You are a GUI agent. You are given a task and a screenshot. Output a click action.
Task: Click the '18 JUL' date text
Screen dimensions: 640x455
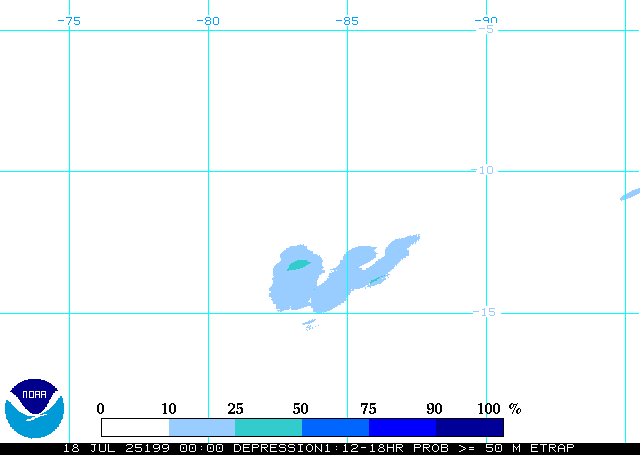90,448
